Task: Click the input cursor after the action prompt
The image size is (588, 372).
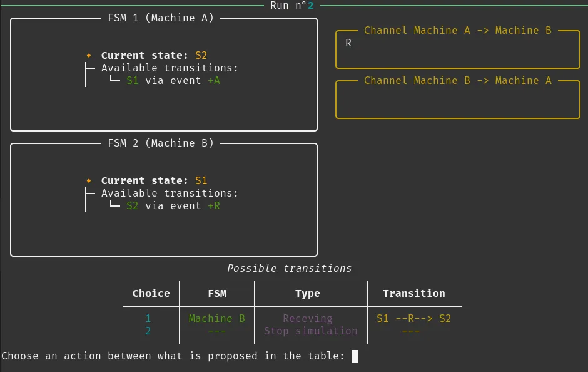Action: pyautogui.click(x=355, y=356)
